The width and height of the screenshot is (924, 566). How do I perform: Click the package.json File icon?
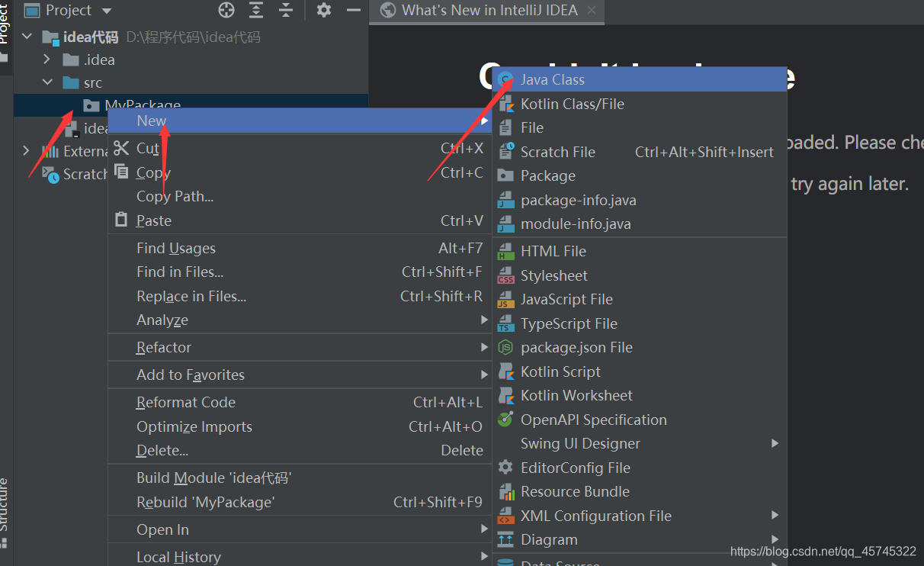pyautogui.click(x=505, y=347)
